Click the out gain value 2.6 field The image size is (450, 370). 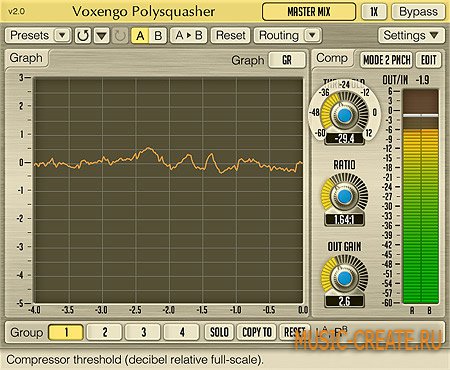point(344,301)
